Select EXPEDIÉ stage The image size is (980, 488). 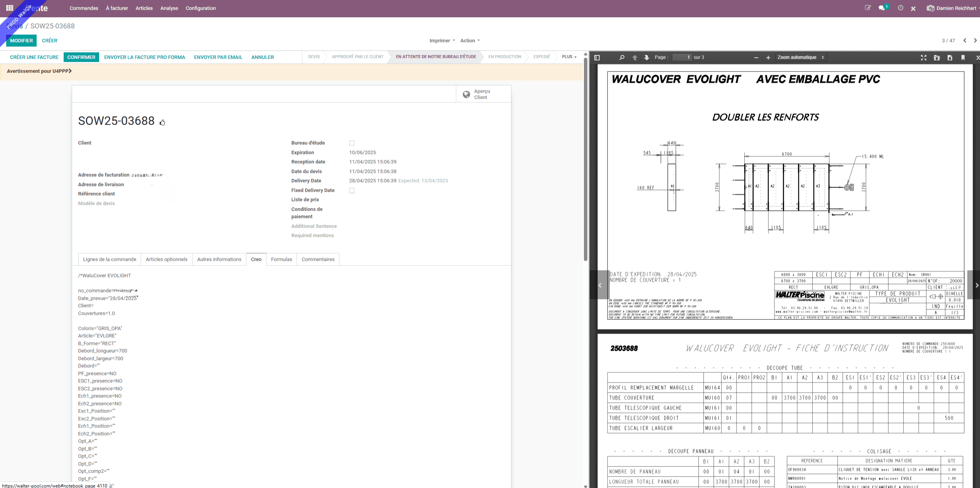pyautogui.click(x=541, y=57)
